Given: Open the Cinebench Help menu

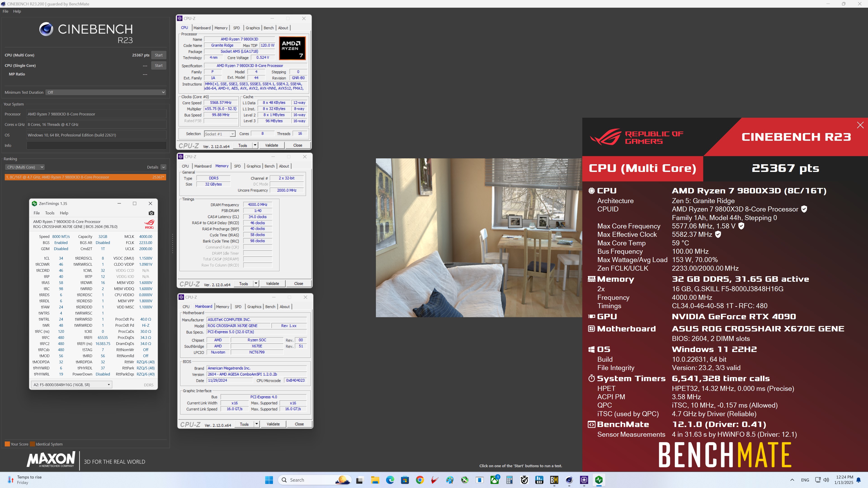Looking at the screenshot, I should pos(17,11).
